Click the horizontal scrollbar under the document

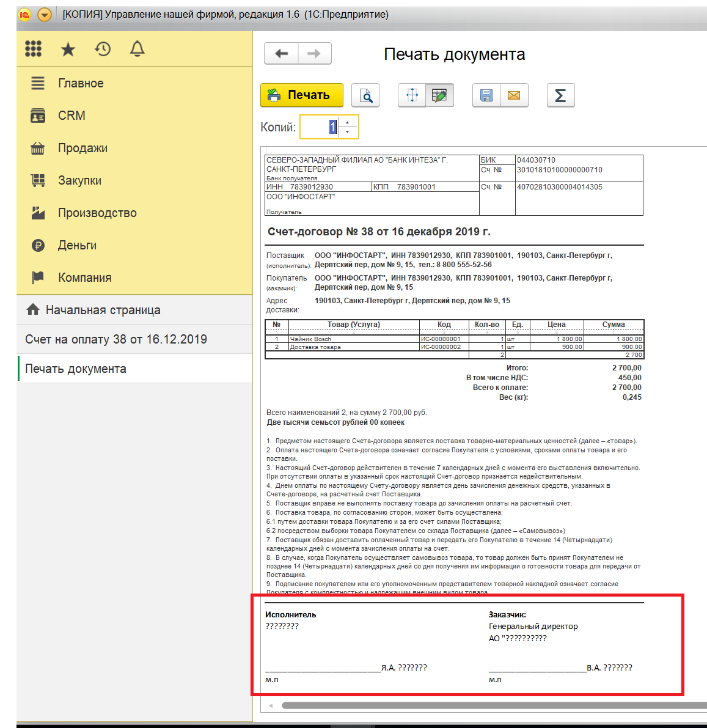pos(494,706)
